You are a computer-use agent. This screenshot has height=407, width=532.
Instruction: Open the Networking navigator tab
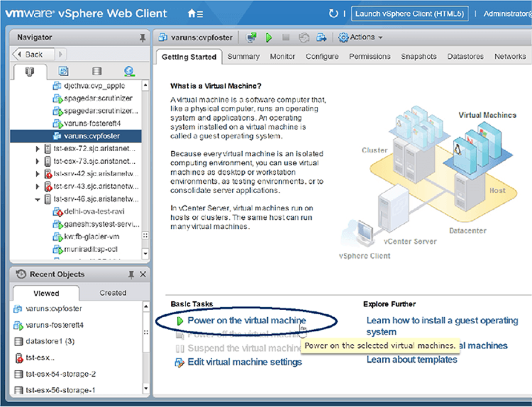click(129, 71)
